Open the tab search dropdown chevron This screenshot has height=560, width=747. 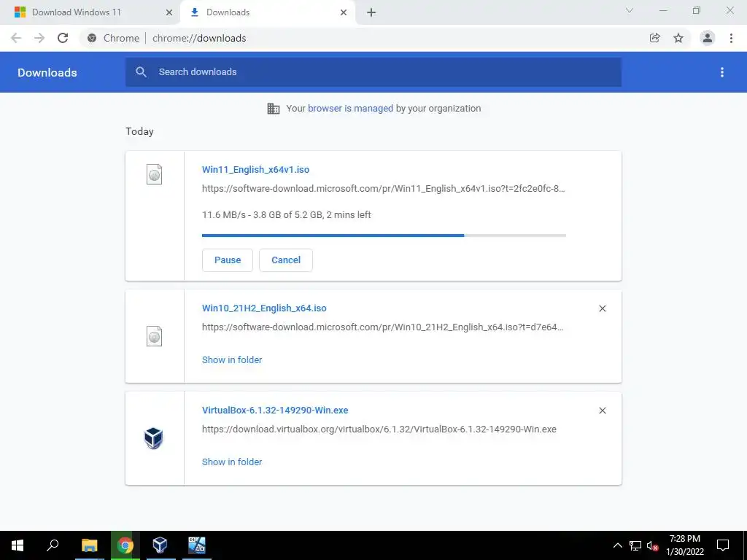pos(630,10)
